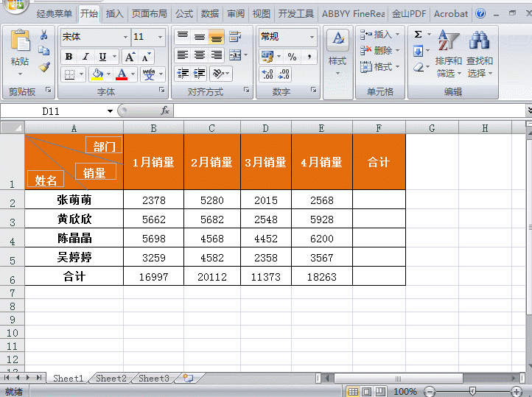Click the Format Painter brush icon

coord(44,67)
